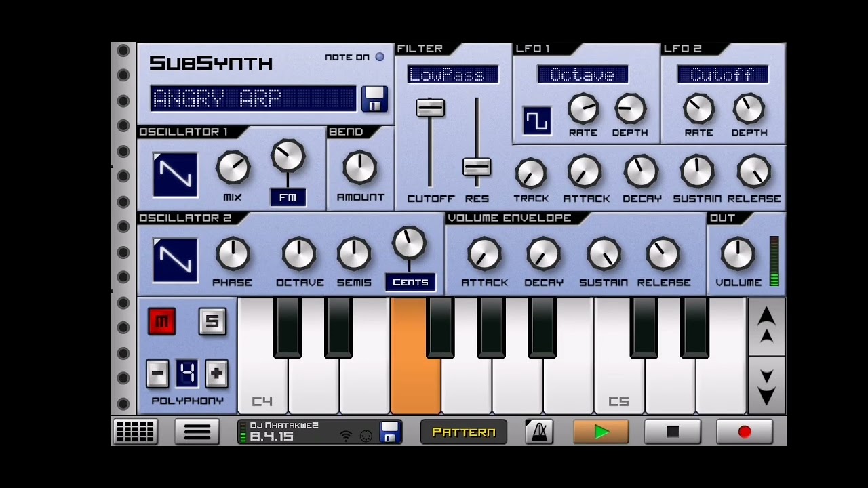Screen dimensions: 868x488
Task: Click the Oscillator 2 Phase knob
Action: (x=233, y=253)
